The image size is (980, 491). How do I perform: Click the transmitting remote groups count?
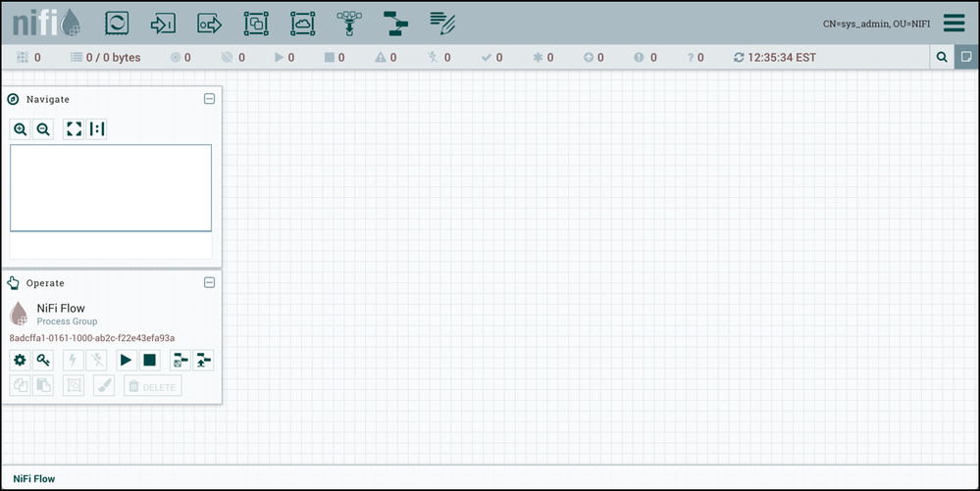coord(181,58)
